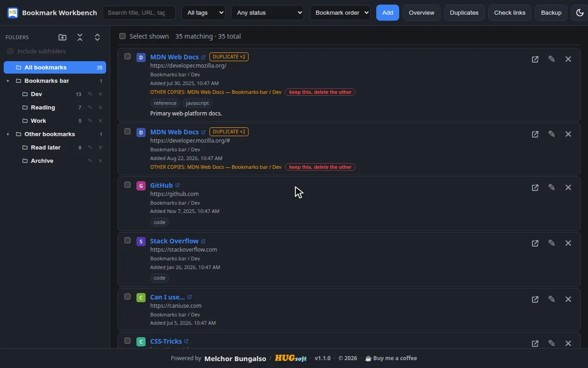Rename the Dev folder pencil icon
Viewport: 588px width, 368px height.
pos(90,94)
